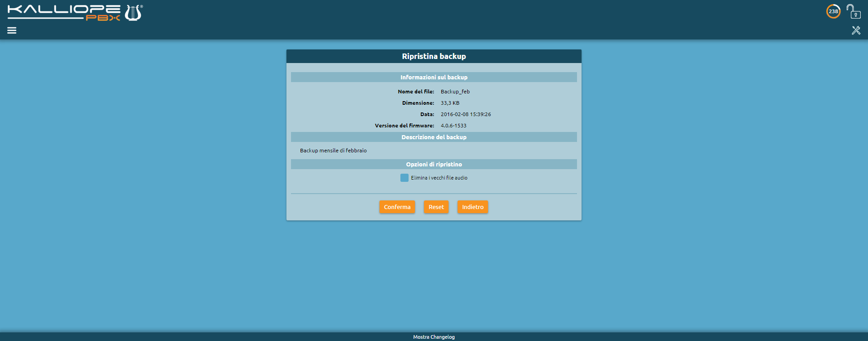
Task: Open the hamburger navigation menu
Action: click(12, 30)
